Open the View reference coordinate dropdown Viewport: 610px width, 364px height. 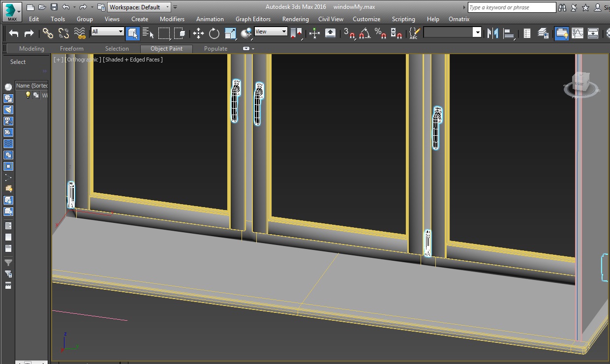pyautogui.click(x=271, y=31)
